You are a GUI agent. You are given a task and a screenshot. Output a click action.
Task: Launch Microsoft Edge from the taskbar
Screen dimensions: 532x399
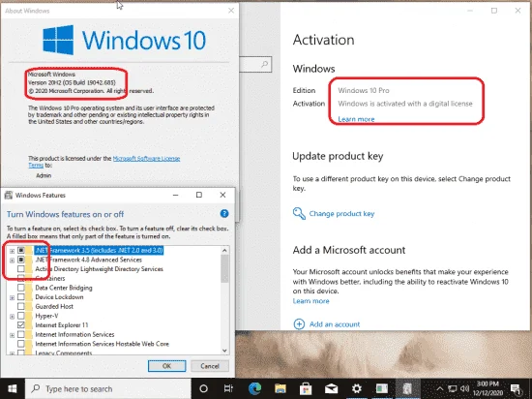pyautogui.click(x=254, y=388)
